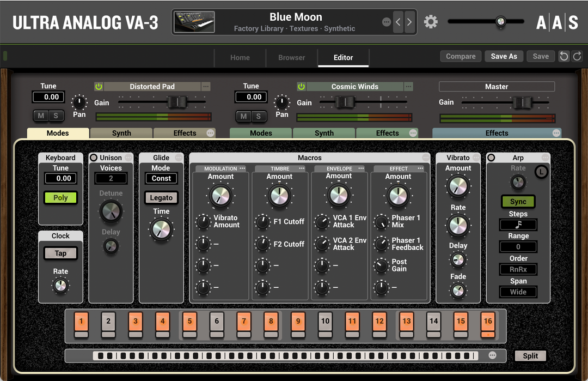Open preset options ellipsis next to Blue Moon
The image size is (588, 381).
386,22
